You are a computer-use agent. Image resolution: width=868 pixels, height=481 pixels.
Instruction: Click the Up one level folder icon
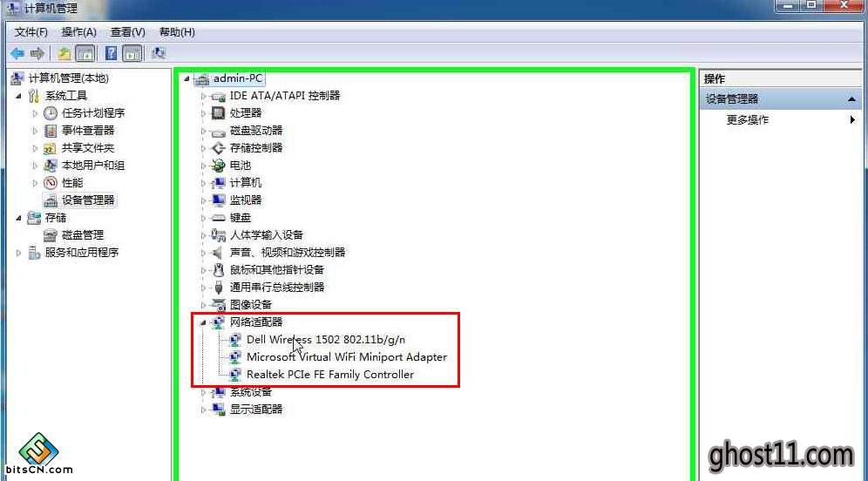pyautogui.click(x=64, y=54)
